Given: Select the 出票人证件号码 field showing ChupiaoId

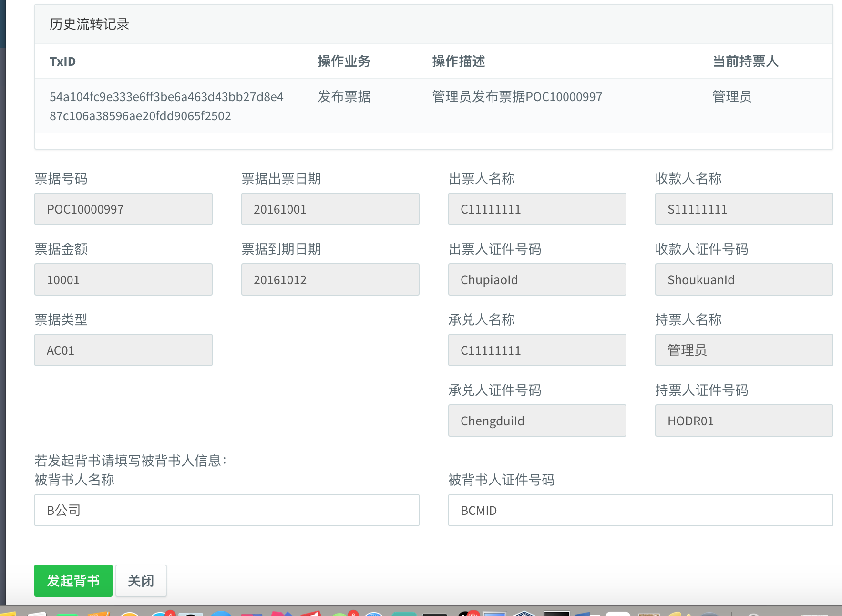Looking at the screenshot, I should [x=537, y=279].
